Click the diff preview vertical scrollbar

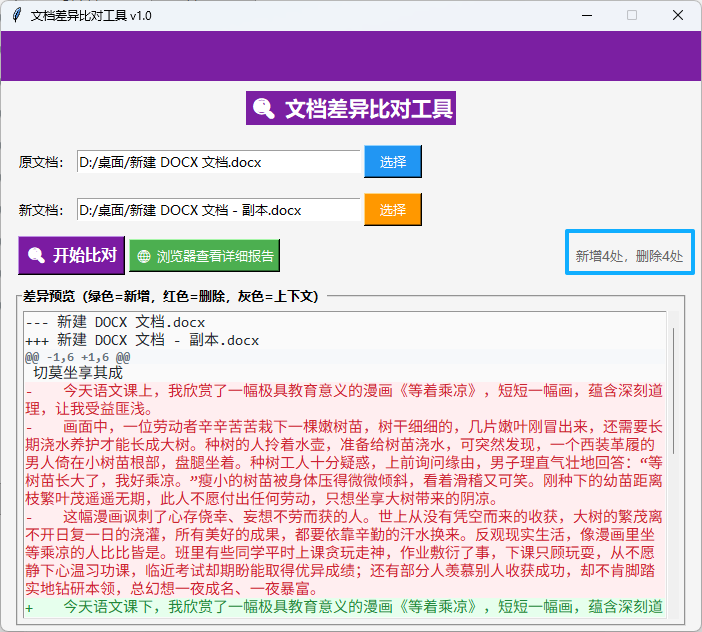(673, 392)
